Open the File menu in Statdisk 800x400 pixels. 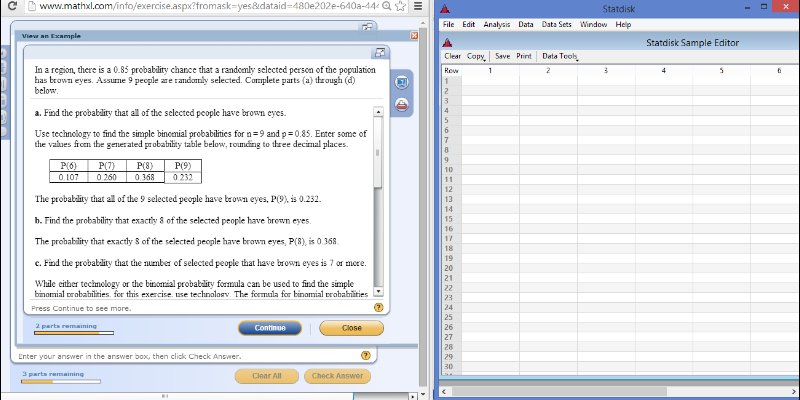point(448,24)
